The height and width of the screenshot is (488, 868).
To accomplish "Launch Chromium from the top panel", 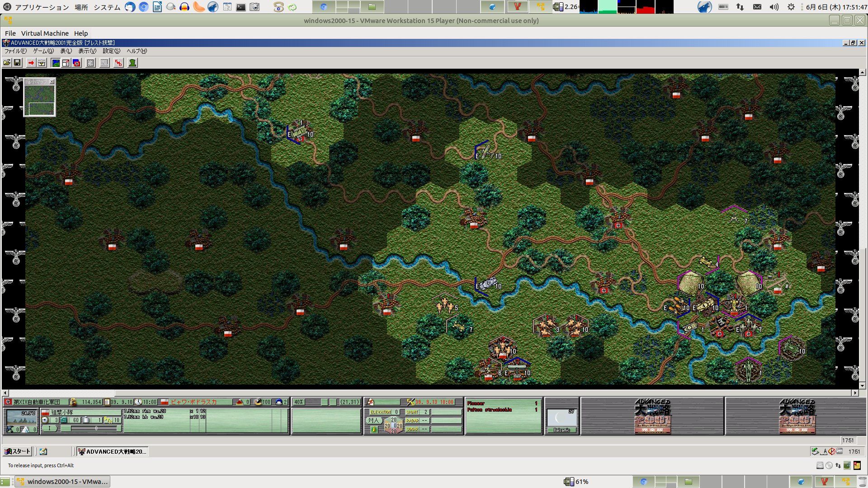I will [x=144, y=7].
